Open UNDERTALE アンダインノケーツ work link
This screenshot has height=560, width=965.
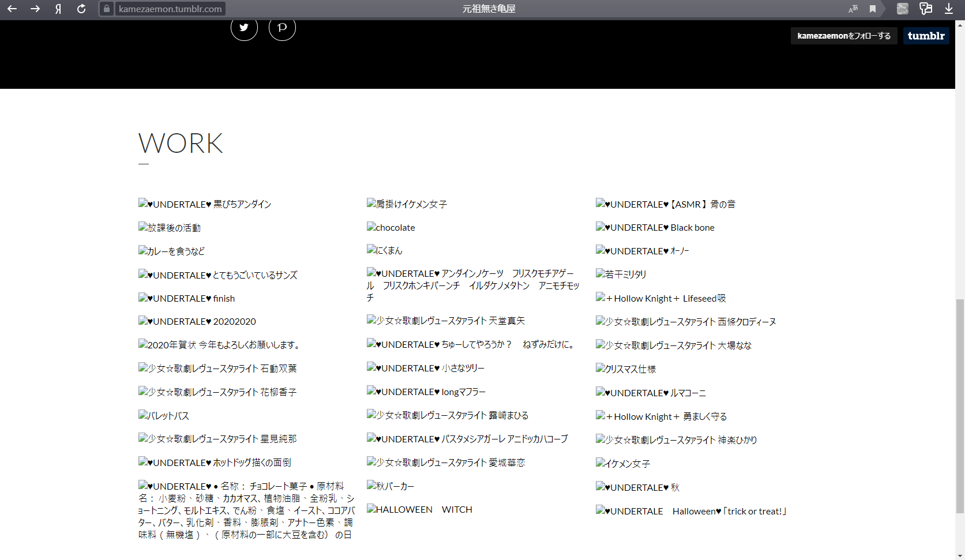(473, 285)
